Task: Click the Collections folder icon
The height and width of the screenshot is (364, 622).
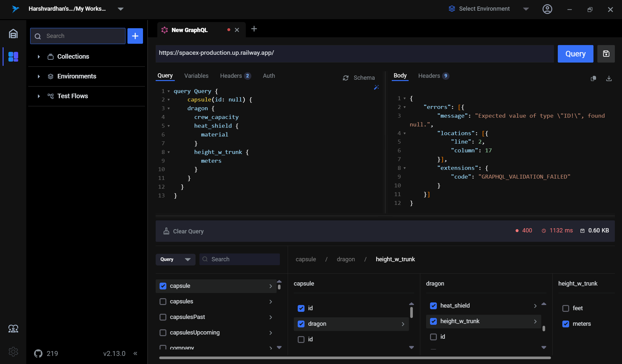Action: 51,57
